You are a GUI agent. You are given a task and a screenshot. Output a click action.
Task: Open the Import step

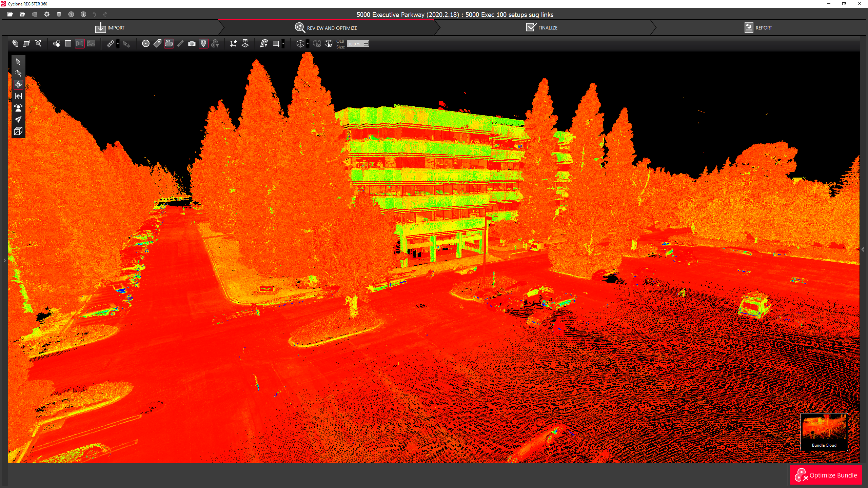pos(110,28)
